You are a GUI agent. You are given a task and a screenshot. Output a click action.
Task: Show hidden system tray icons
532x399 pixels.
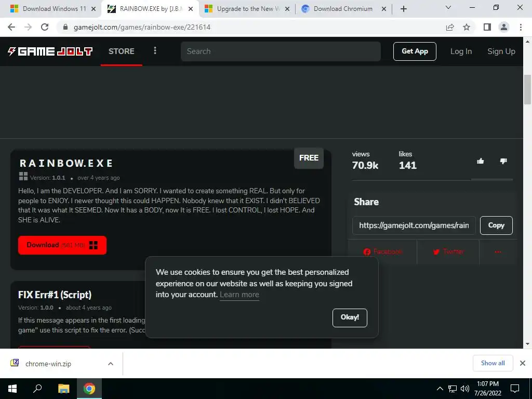440,389
